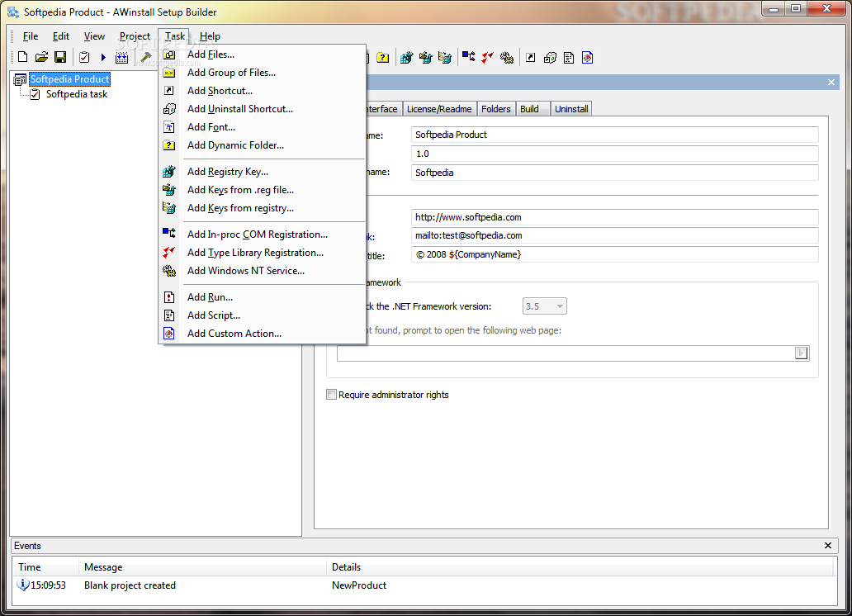The image size is (852, 616).
Task: Choose Add Custom Action menu entry
Action: tap(263, 334)
